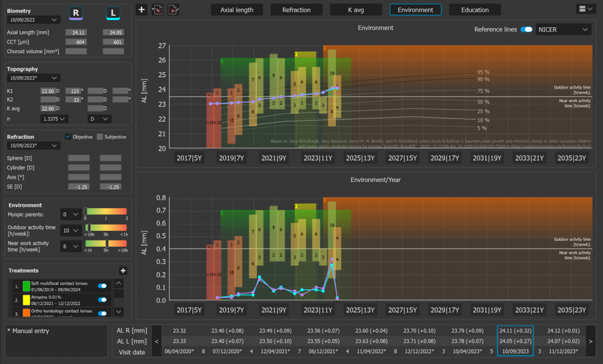Enable the Subjective refraction checkbox

click(x=100, y=137)
